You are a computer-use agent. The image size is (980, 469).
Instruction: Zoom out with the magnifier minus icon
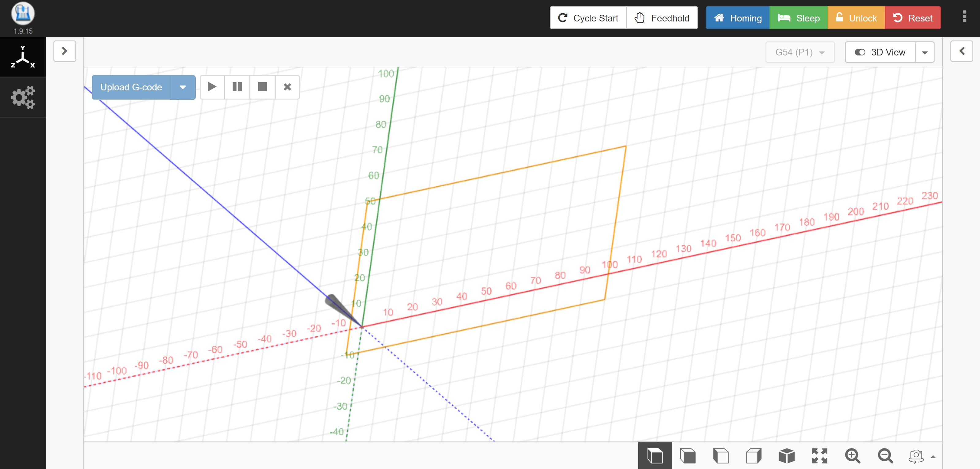(x=885, y=455)
